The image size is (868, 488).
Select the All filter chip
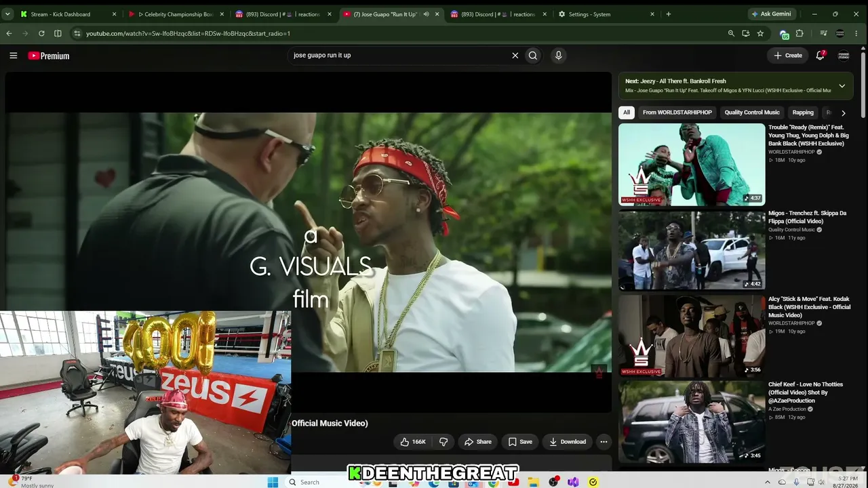[627, 113]
